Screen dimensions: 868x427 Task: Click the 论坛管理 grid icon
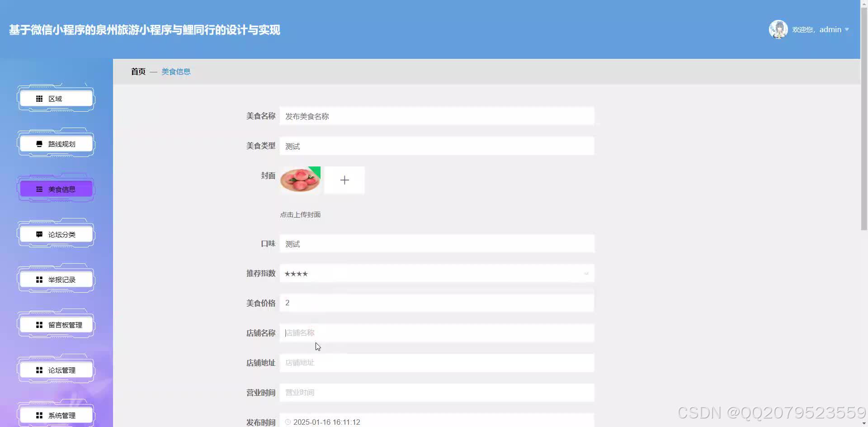(x=39, y=370)
